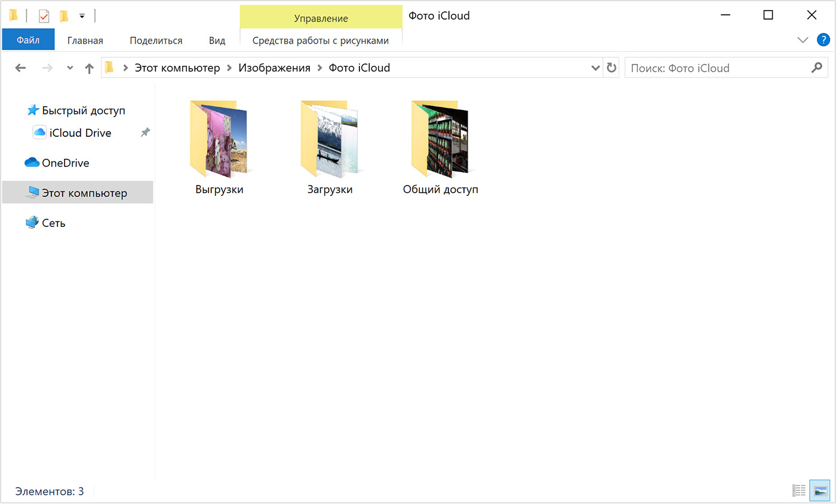836x504 pixels.
Task: Expand the chevron after Изображения in path
Action: tap(320, 68)
